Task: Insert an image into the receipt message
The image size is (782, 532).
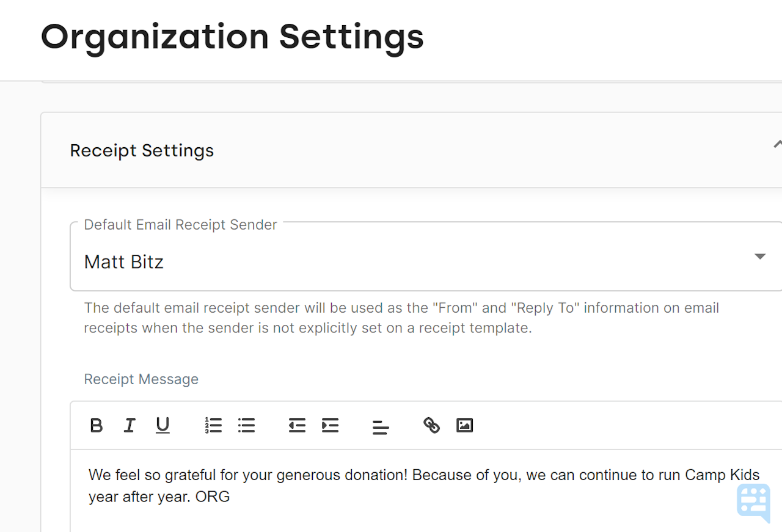Action: 464,426
